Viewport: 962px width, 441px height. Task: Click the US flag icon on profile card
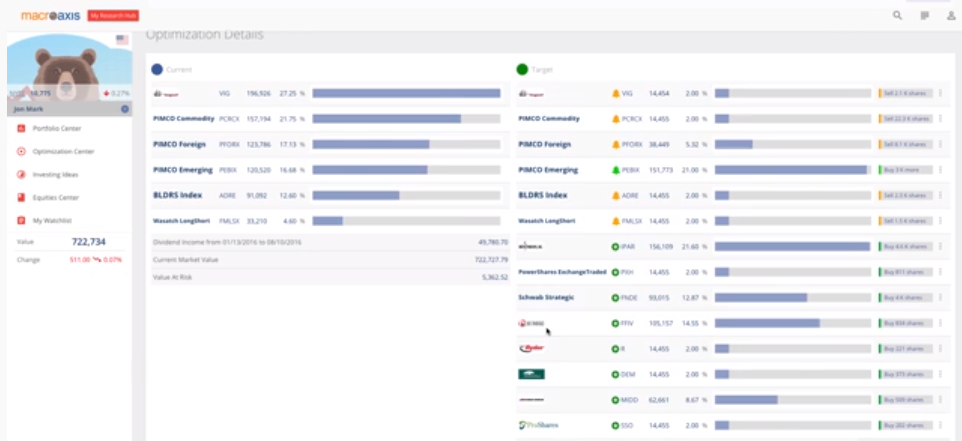pyautogui.click(x=122, y=40)
